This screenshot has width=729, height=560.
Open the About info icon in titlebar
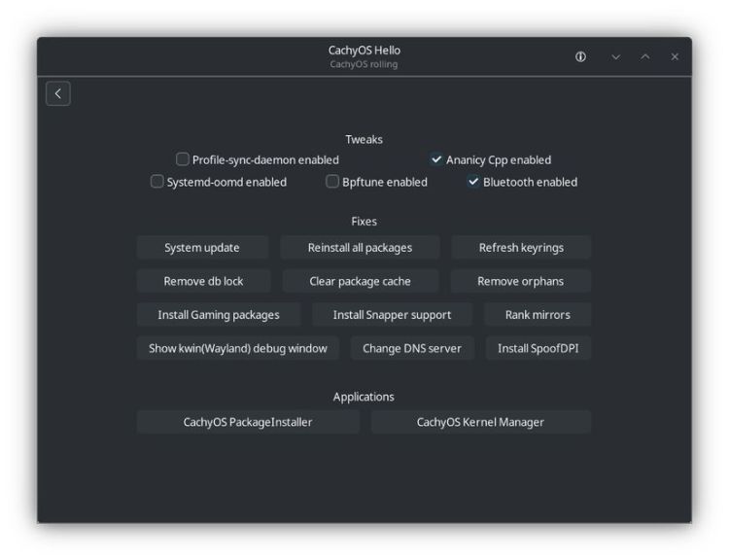point(580,57)
